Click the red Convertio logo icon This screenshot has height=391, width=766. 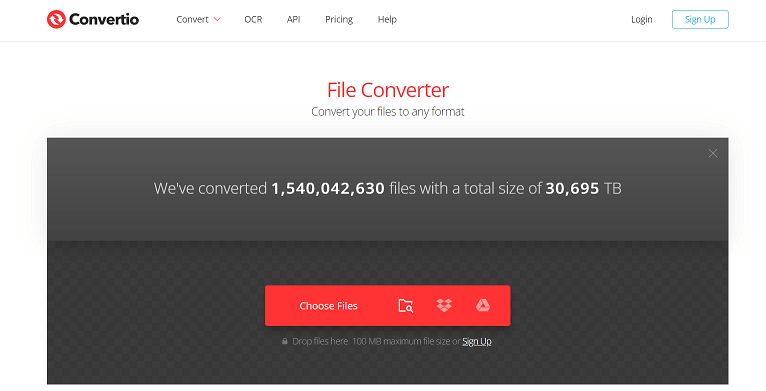click(56, 20)
